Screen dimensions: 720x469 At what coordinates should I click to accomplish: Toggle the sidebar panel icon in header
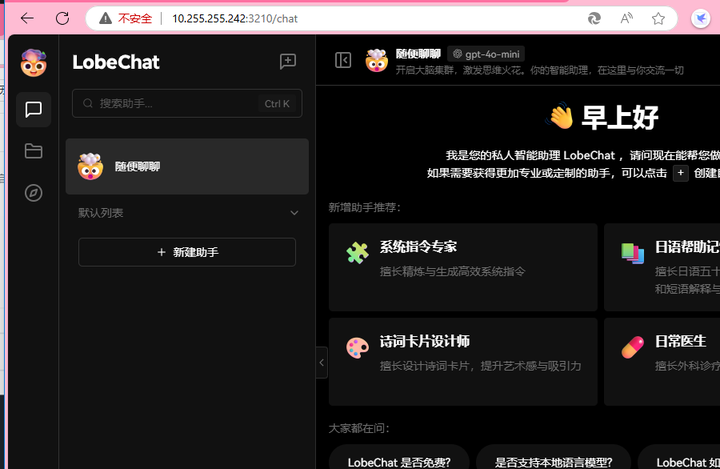[x=343, y=60]
